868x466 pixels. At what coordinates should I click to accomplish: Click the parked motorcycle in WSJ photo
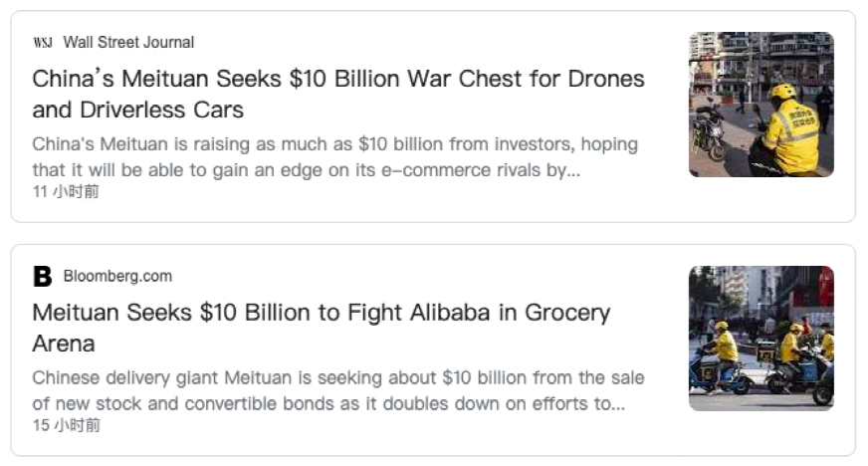point(707,129)
